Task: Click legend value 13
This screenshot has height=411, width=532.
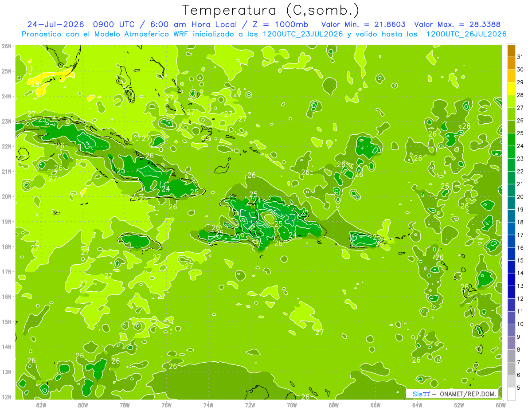Action: 520,286
